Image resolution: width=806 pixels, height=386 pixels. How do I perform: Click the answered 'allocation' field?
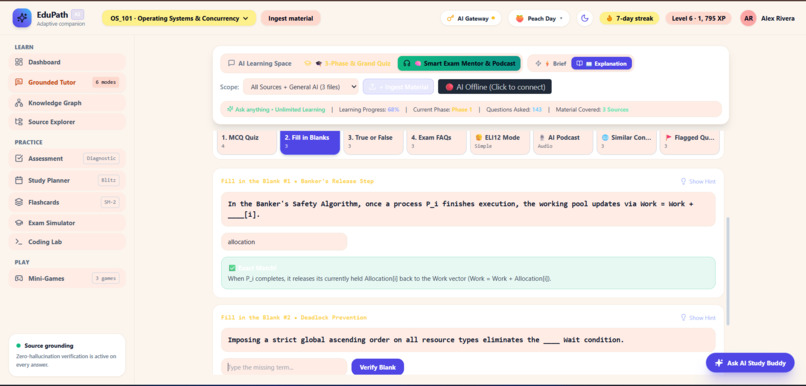point(284,242)
